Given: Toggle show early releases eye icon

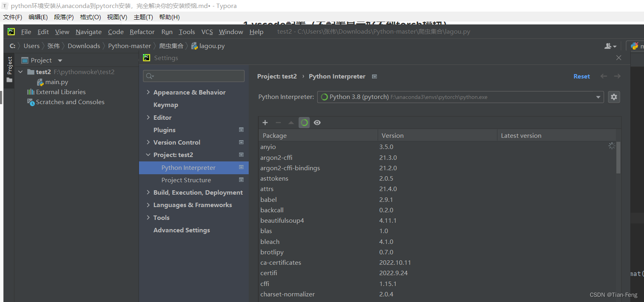Looking at the screenshot, I should click(x=317, y=123).
